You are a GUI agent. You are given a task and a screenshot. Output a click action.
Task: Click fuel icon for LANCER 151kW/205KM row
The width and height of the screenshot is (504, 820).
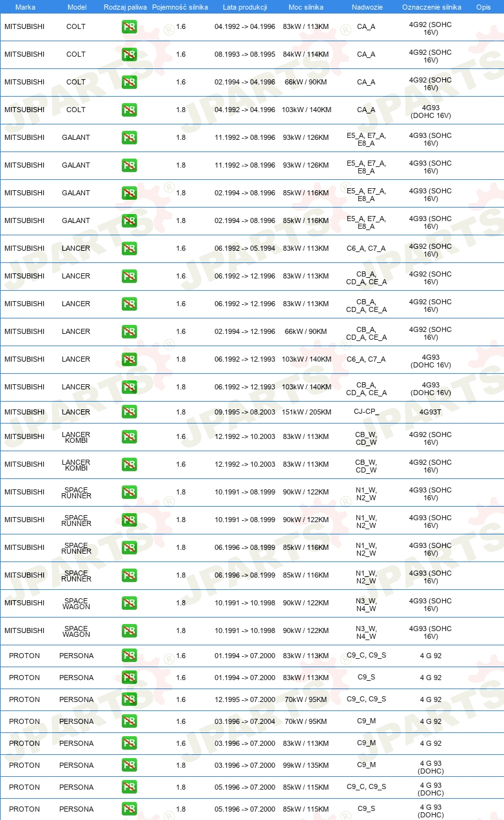[x=129, y=412]
